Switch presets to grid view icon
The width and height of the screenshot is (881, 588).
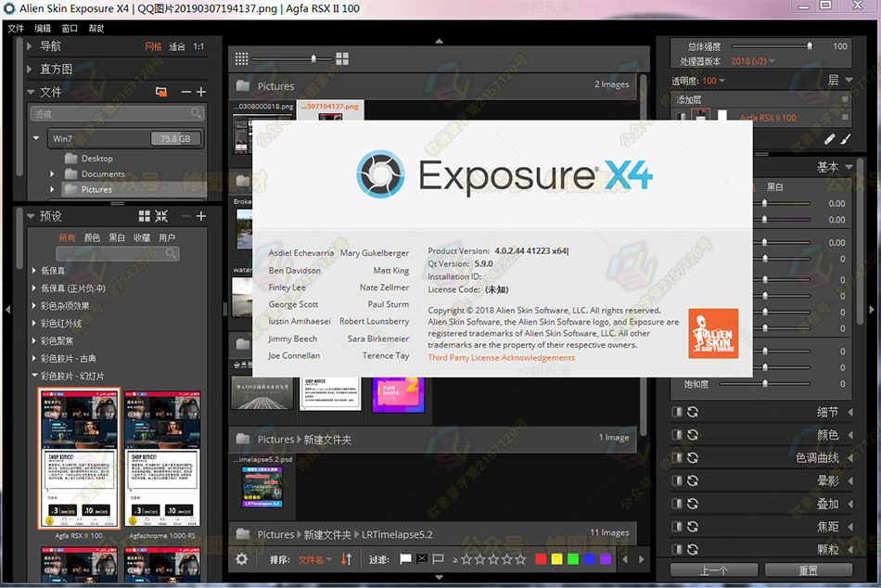145,216
